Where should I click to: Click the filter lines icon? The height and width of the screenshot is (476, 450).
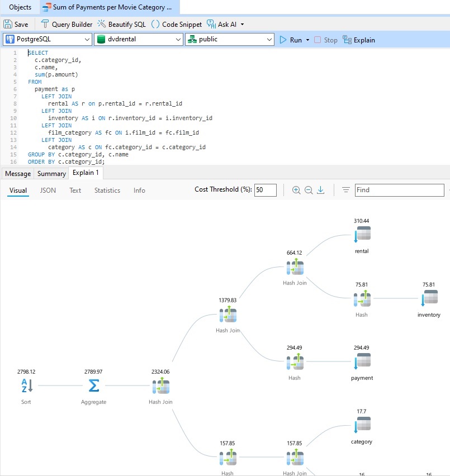pyautogui.click(x=346, y=190)
